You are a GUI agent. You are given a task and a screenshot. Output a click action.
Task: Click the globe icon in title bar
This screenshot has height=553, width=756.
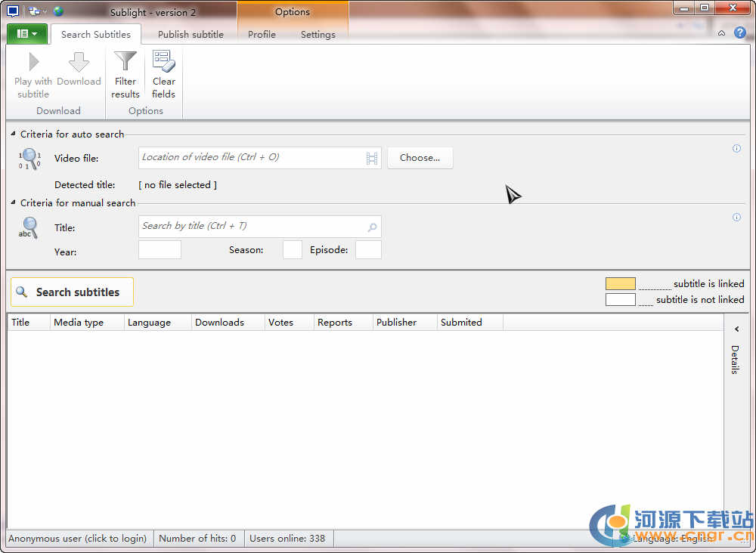pos(58,11)
